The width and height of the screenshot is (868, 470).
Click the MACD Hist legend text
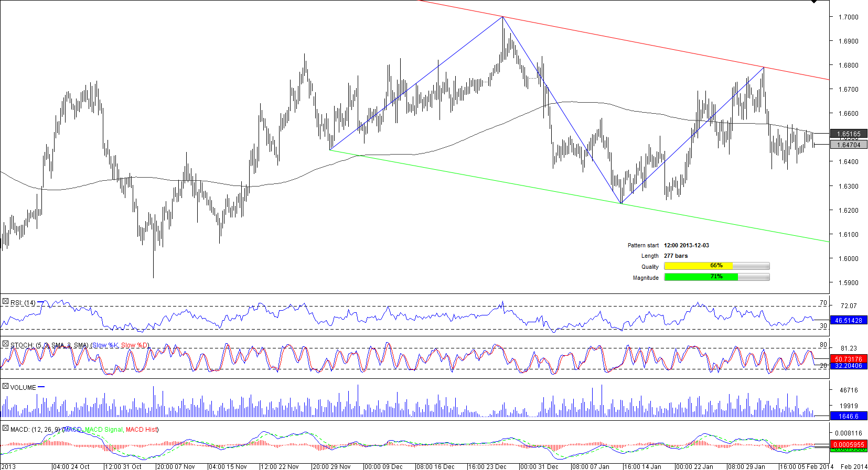tap(142, 430)
